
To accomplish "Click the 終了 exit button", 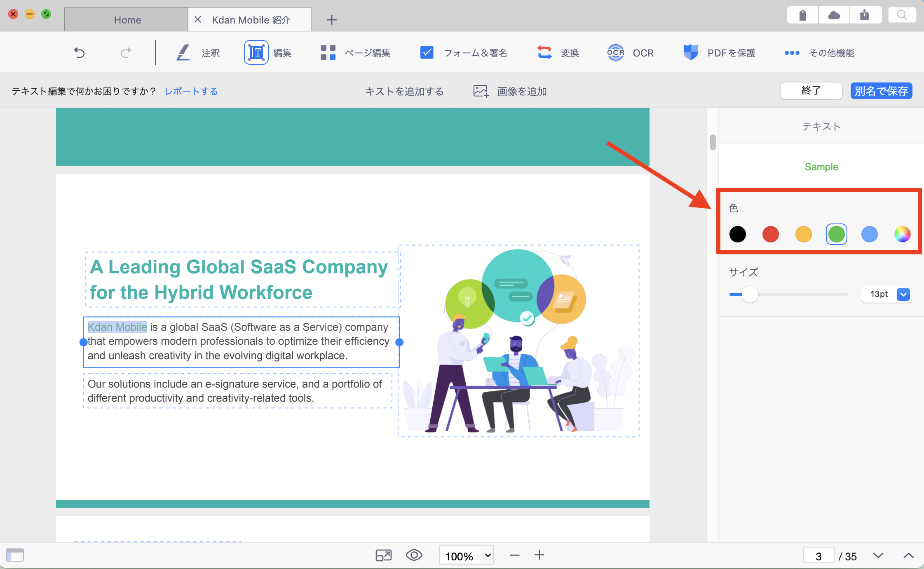I will point(811,91).
